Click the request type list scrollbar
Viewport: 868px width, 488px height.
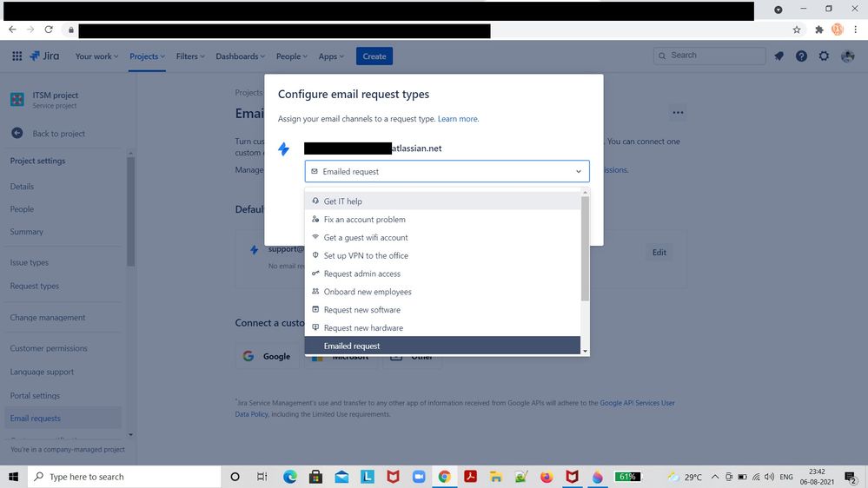click(585, 249)
